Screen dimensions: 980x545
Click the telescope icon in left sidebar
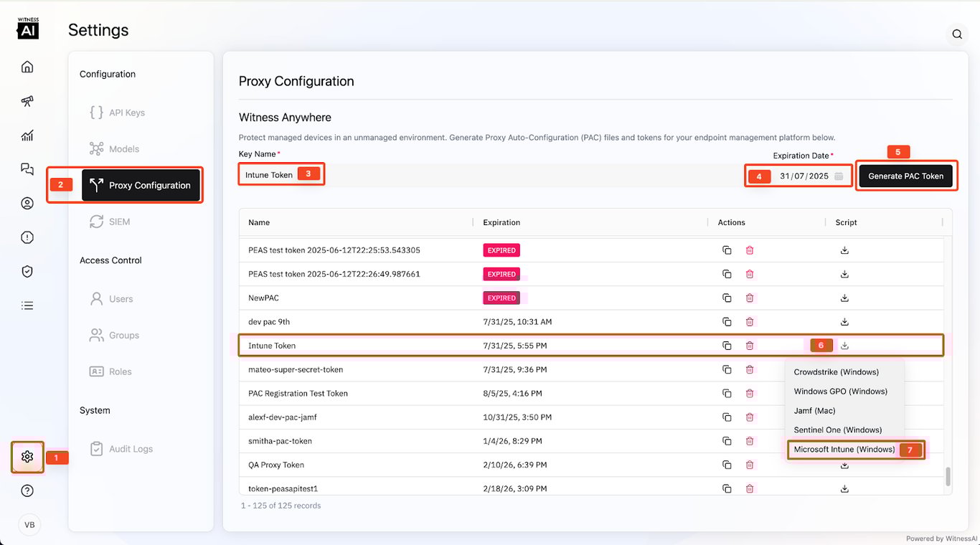point(27,101)
